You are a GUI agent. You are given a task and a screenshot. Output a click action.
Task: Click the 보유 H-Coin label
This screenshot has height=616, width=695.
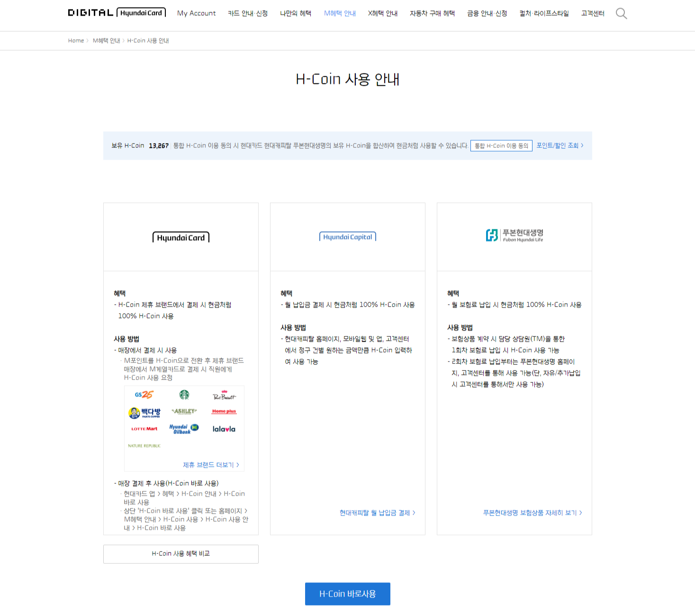128,145
